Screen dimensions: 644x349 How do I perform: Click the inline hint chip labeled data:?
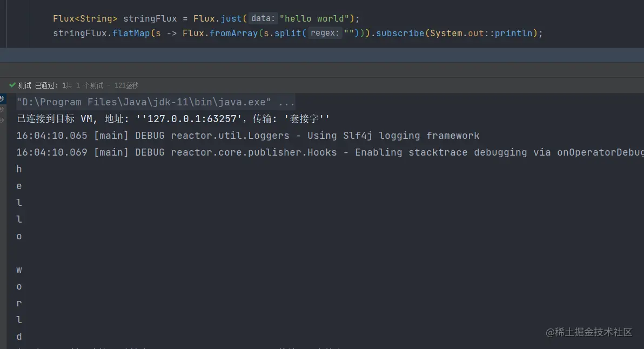[262, 18]
